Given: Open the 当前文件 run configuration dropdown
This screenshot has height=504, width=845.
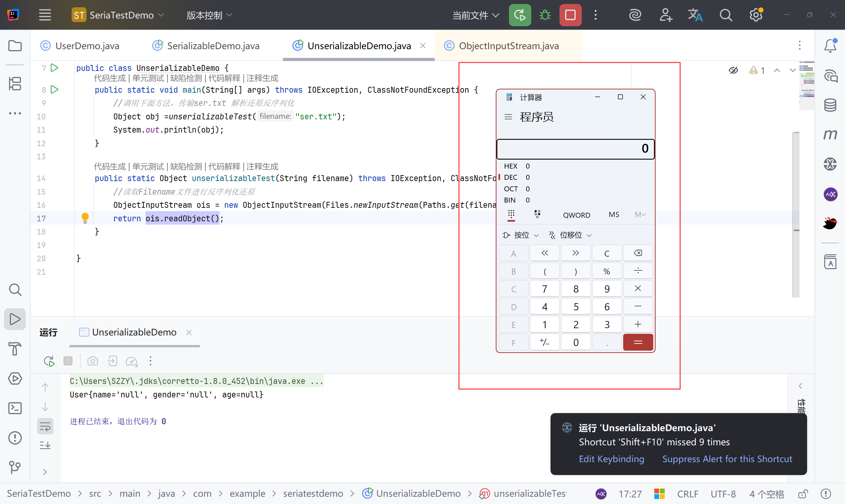Looking at the screenshot, I should (x=475, y=15).
